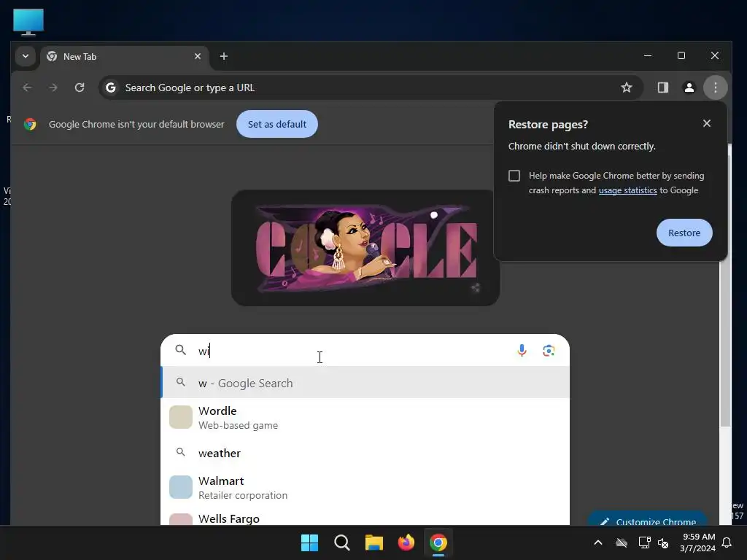Click the This PC desktop icon
747x560 pixels.
tap(28, 22)
